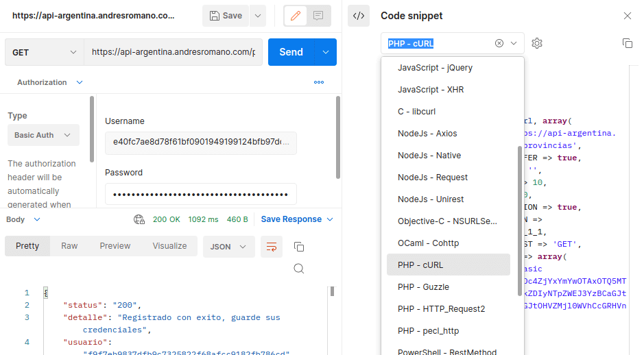The height and width of the screenshot is (355, 644).
Task: Click the language list scrollbar
Action: [520, 221]
